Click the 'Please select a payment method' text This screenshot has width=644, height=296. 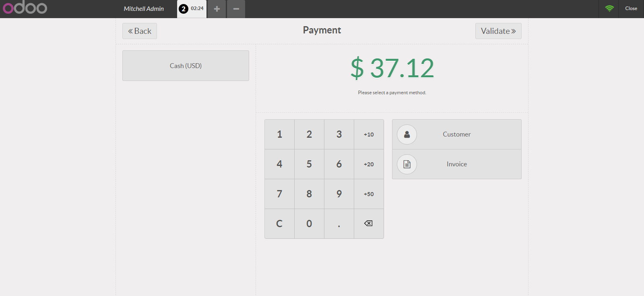[392, 93]
